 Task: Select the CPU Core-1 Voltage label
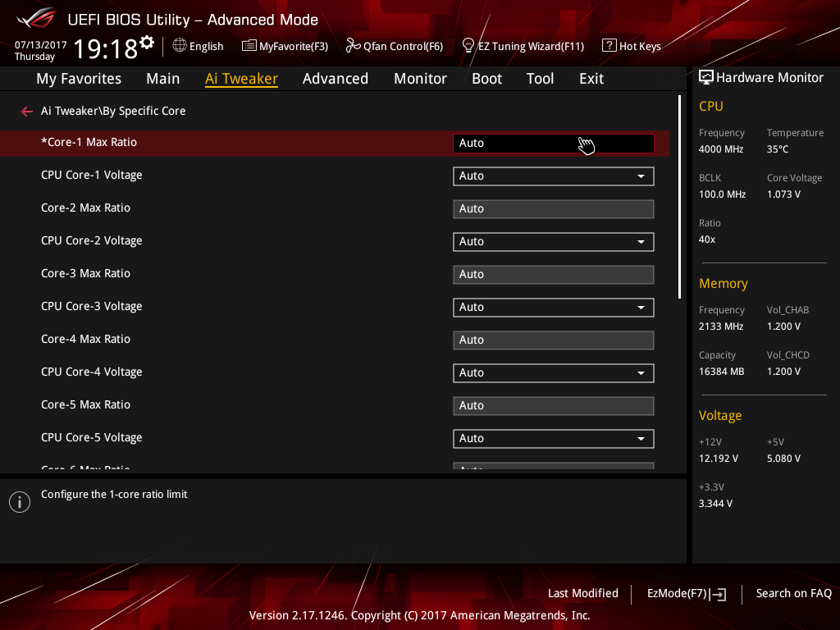click(x=92, y=176)
